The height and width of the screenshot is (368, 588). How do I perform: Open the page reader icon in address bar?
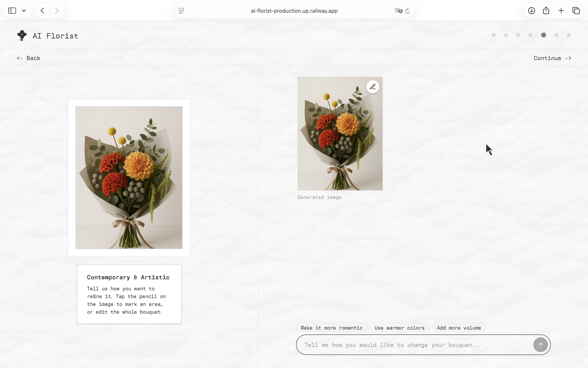point(181,11)
